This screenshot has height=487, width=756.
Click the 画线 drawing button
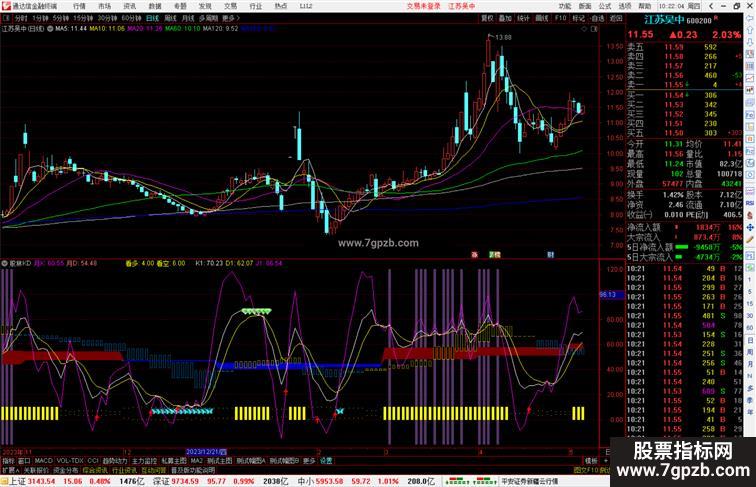542,18
